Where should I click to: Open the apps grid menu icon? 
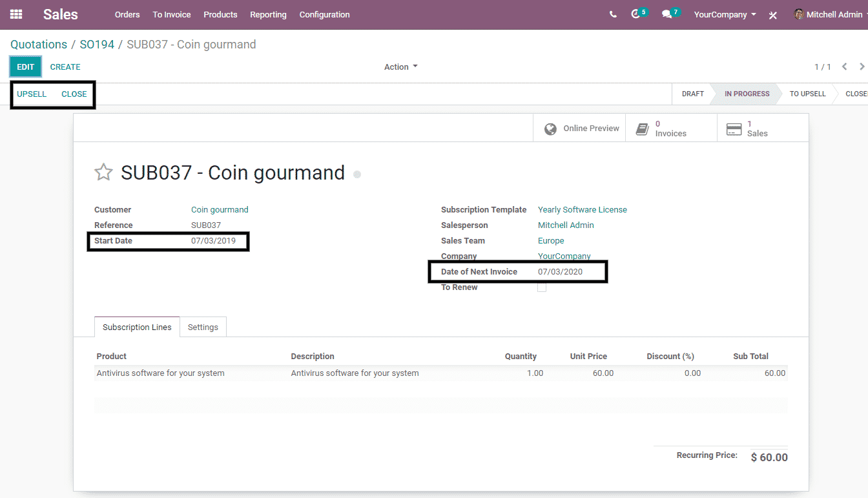pos(16,14)
